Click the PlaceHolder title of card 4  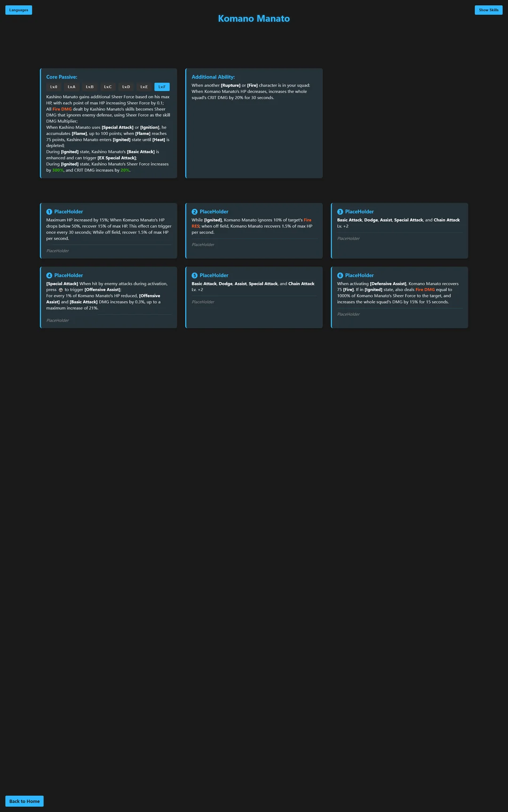coord(69,275)
